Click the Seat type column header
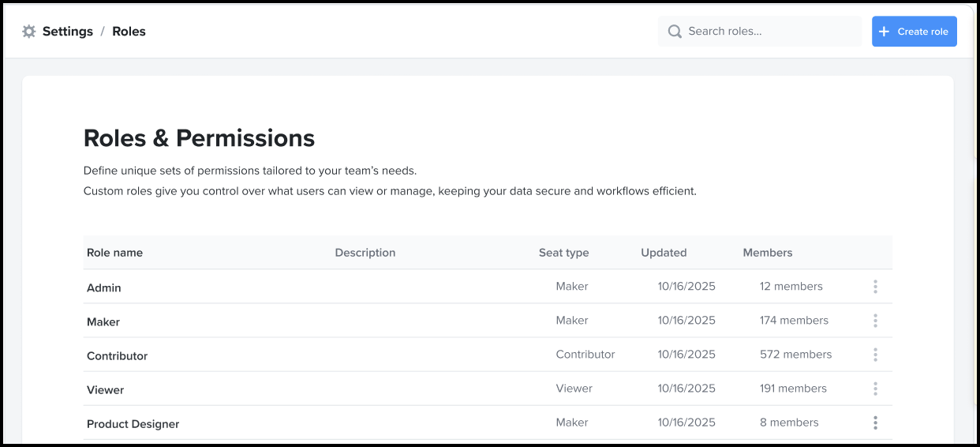This screenshot has height=447, width=980. (564, 253)
